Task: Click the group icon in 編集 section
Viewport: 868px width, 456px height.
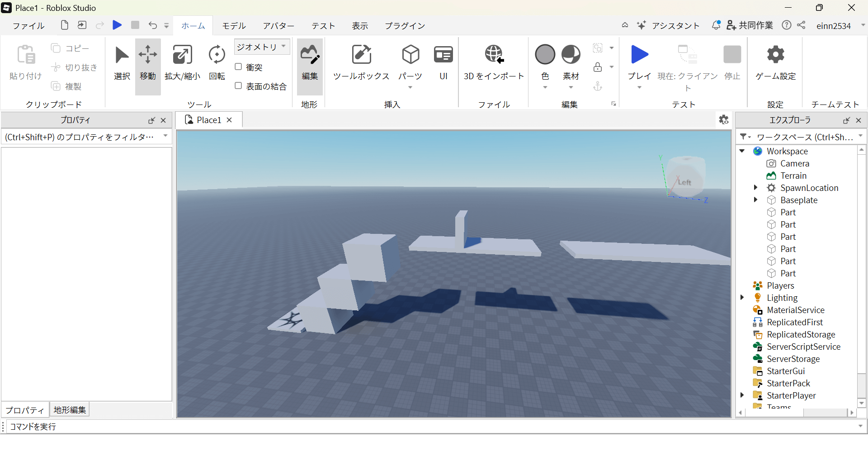Action: pyautogui.click(x=598, y=48)
